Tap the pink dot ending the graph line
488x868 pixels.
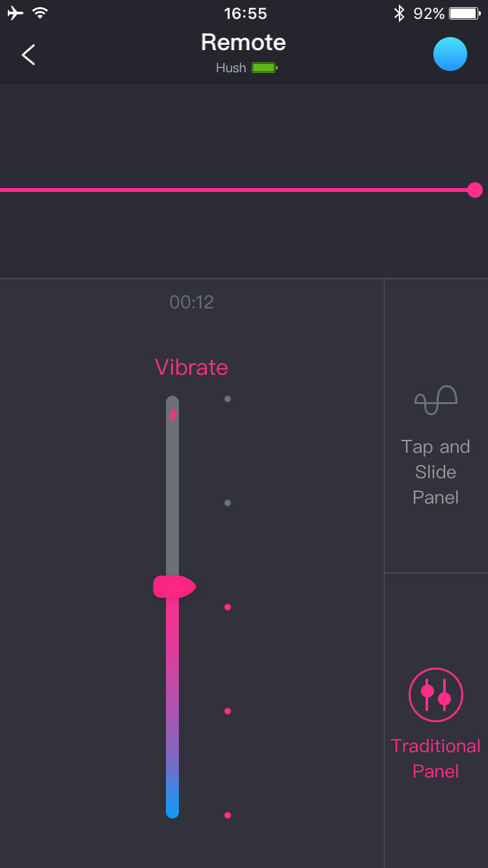point(475,190)
